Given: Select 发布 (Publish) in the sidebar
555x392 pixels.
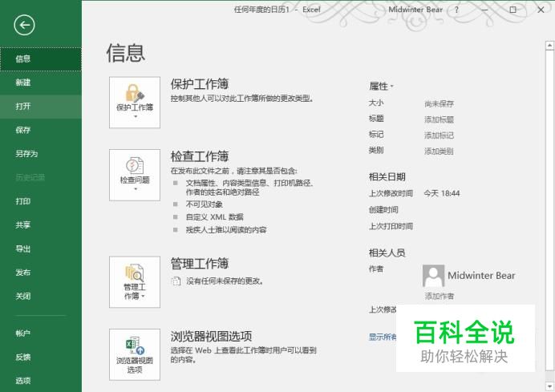Looking at the screenshot, I should coord(41,273).
